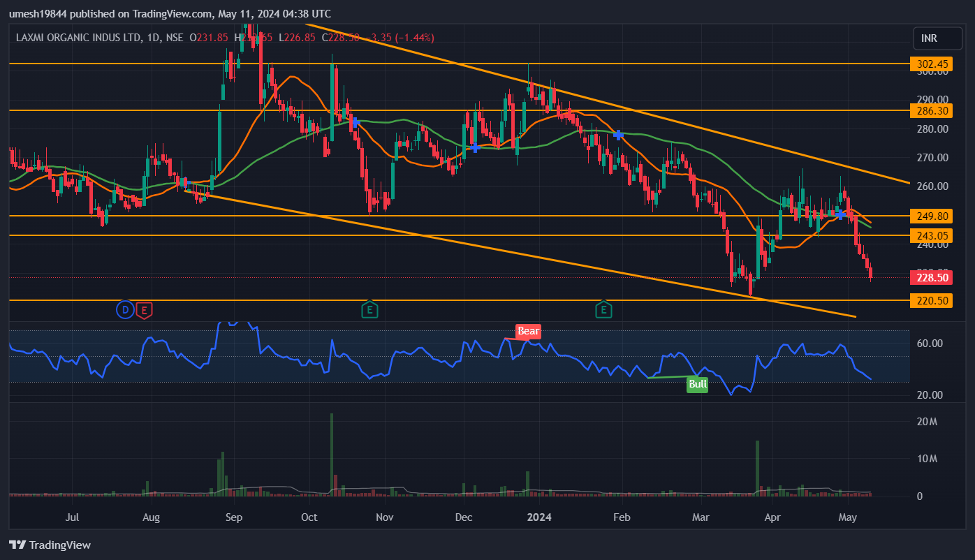
Task: Click the RSI 20.00 axis label
Action: [x=930, y=395]
